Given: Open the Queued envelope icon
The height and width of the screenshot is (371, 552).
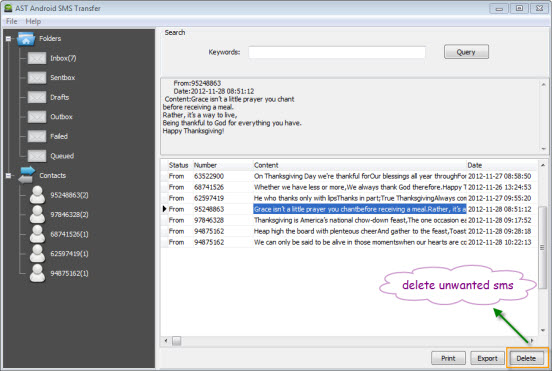Looking at the screenshot, I should click(37, 156).
